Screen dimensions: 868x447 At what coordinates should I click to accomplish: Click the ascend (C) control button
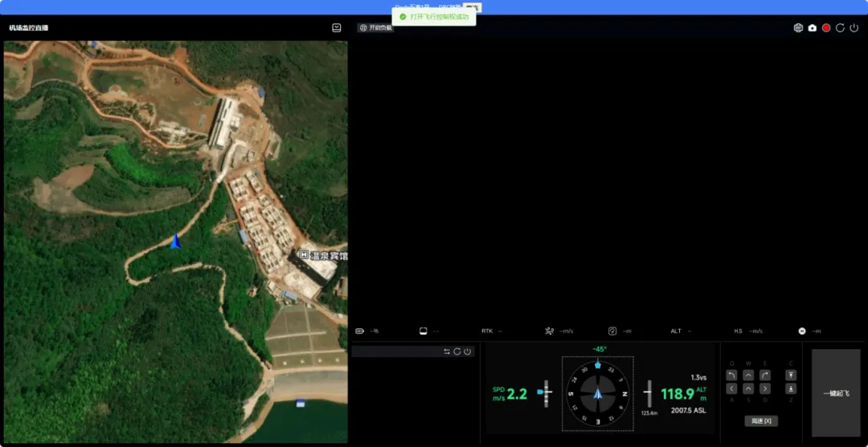[791, 375]
